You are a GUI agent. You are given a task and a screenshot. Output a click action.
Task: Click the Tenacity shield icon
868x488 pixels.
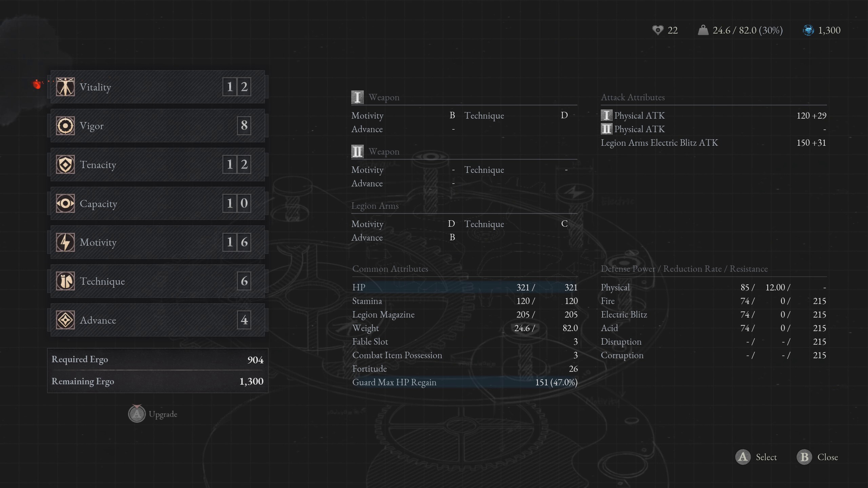65,165
